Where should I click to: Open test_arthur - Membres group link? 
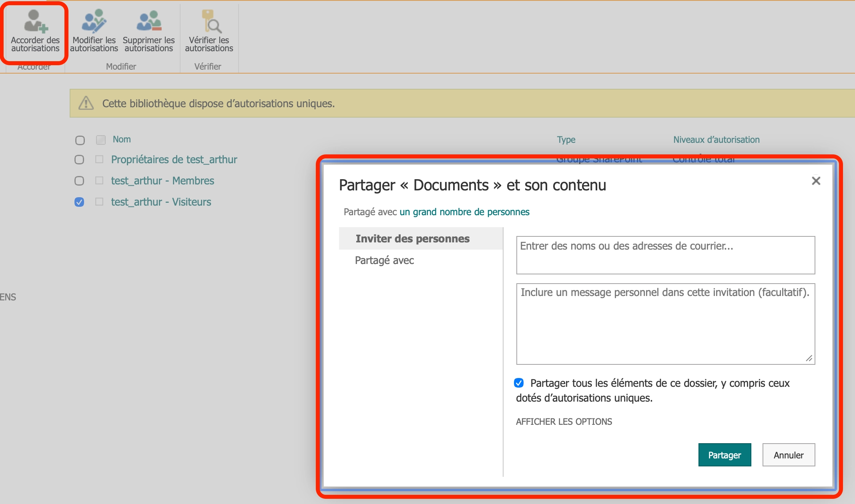[x=163, y=181]
